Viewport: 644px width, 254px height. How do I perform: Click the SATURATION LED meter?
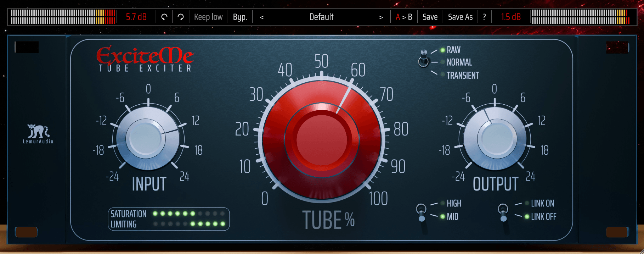[189, 214]
